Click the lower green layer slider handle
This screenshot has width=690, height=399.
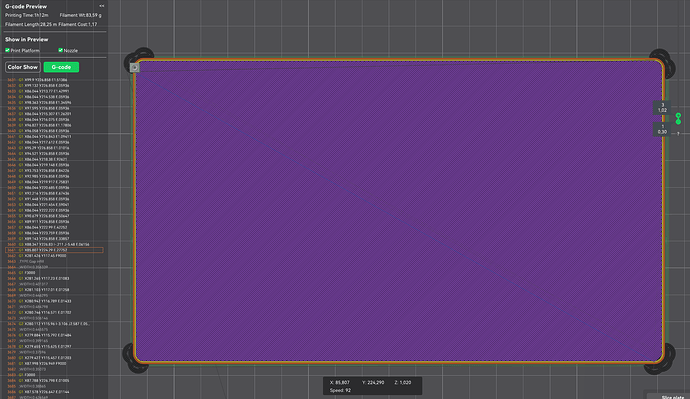(678, 121)
